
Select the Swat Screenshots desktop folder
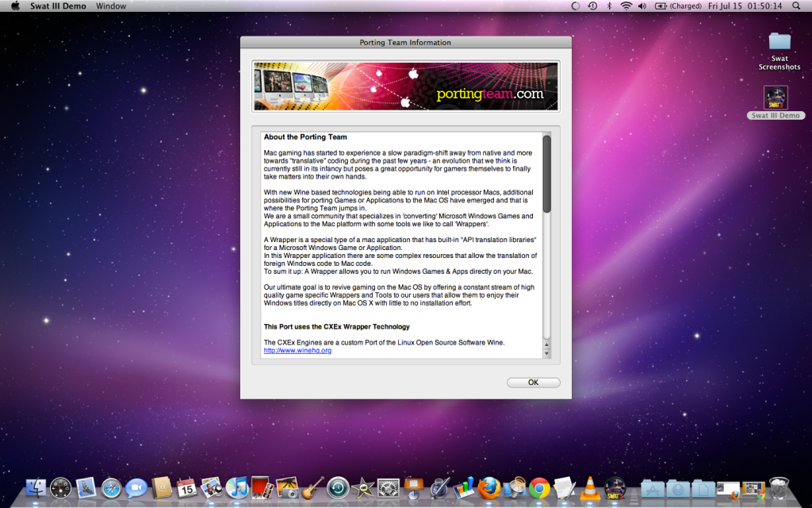pos(779,51)
